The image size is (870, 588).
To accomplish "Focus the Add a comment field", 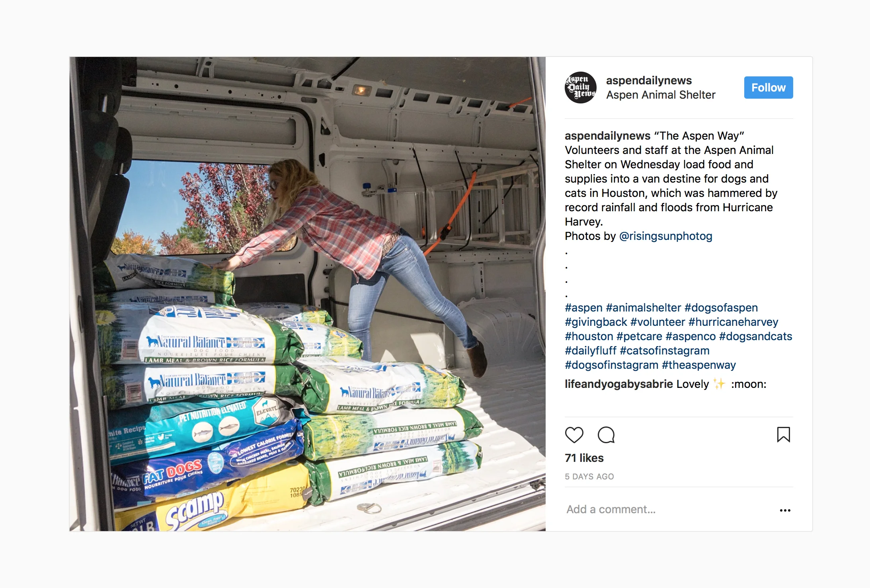I will pos(669,510).
